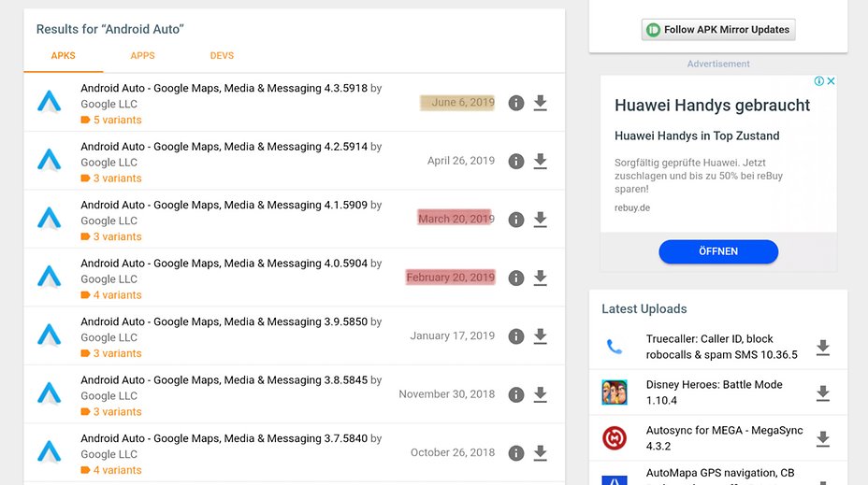Screen dimensions: 868x485
Task: Download Android Auto 4.0.5904 APK
Action: 541,278
